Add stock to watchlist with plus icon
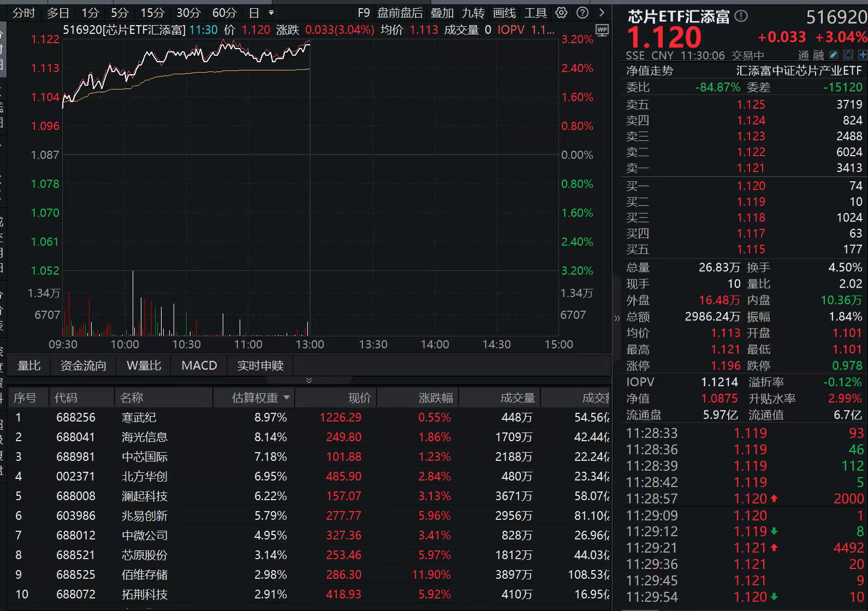868x611 pixels. pos(863,55)
